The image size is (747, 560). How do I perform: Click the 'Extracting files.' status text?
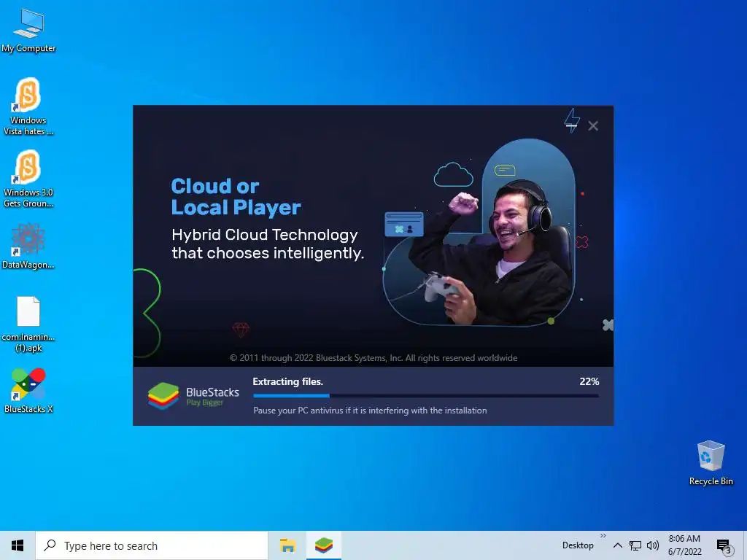click(287, 381)
